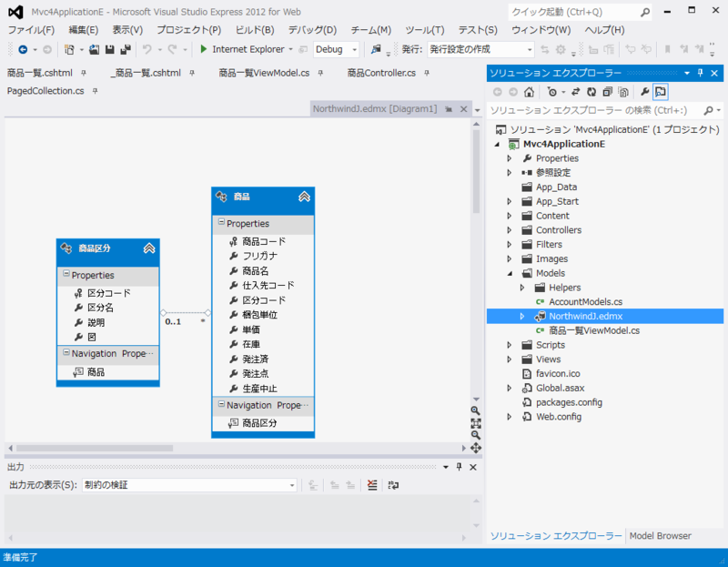
Task: Switch to 商品一覧.cshtml tab
Action: 40,73
